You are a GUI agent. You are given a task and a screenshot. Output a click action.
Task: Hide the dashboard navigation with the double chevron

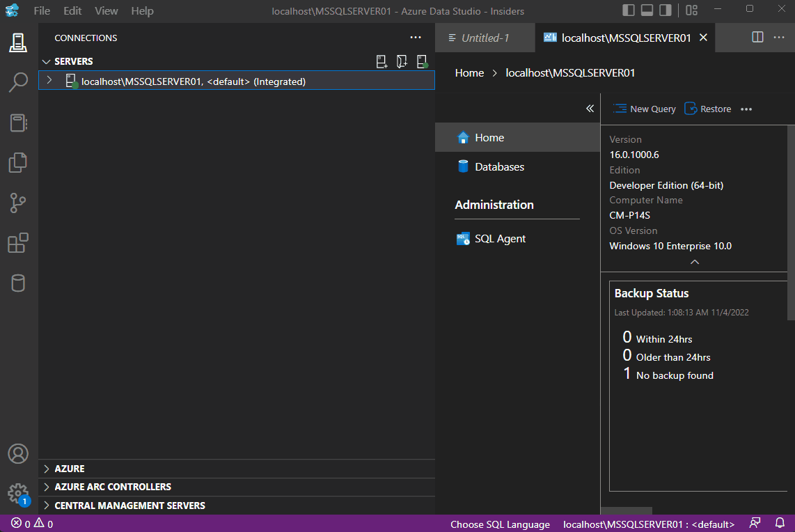[590, 109]
